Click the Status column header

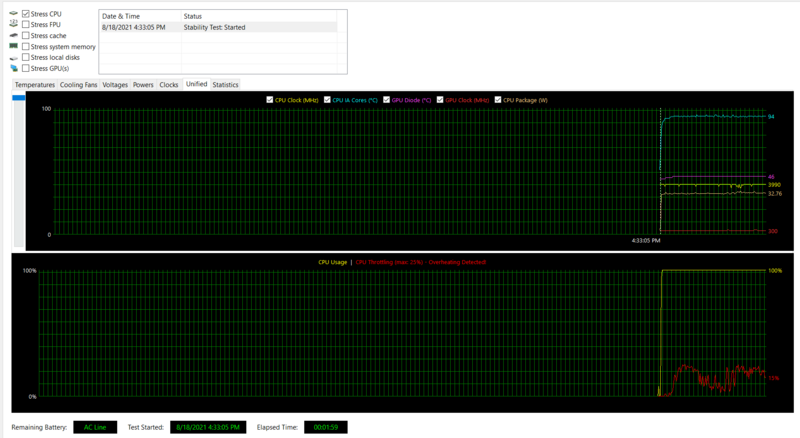point(260,17)
